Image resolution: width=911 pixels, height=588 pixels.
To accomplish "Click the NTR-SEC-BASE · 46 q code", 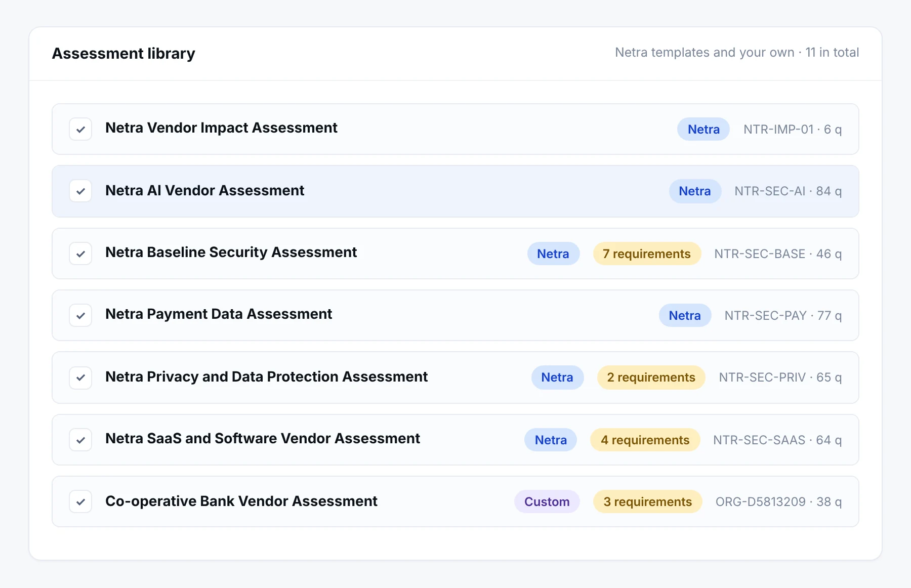I will [x=778, y=254].
